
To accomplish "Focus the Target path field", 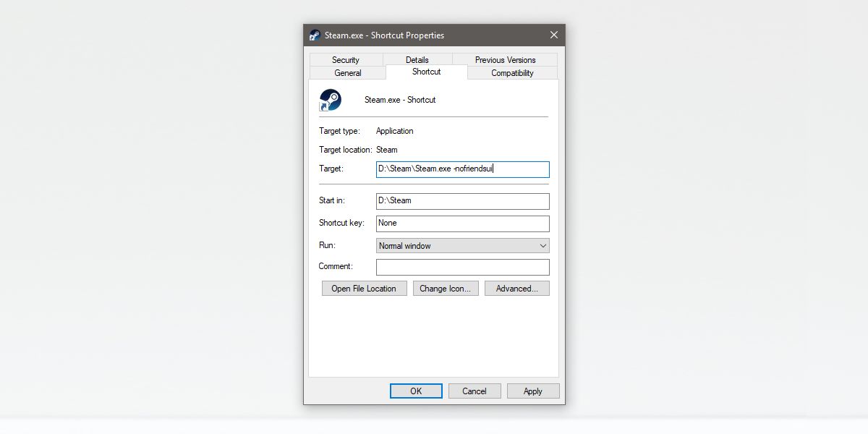I will coord(463,169).
